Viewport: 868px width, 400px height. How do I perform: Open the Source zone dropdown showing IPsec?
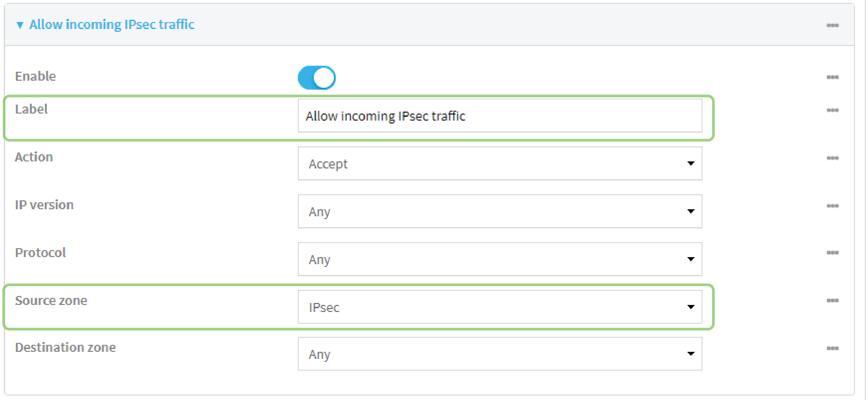pos(500,307)
